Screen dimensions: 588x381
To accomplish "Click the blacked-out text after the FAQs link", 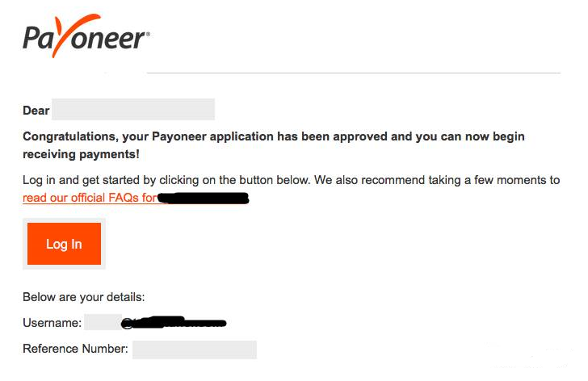I will [204, 199].
